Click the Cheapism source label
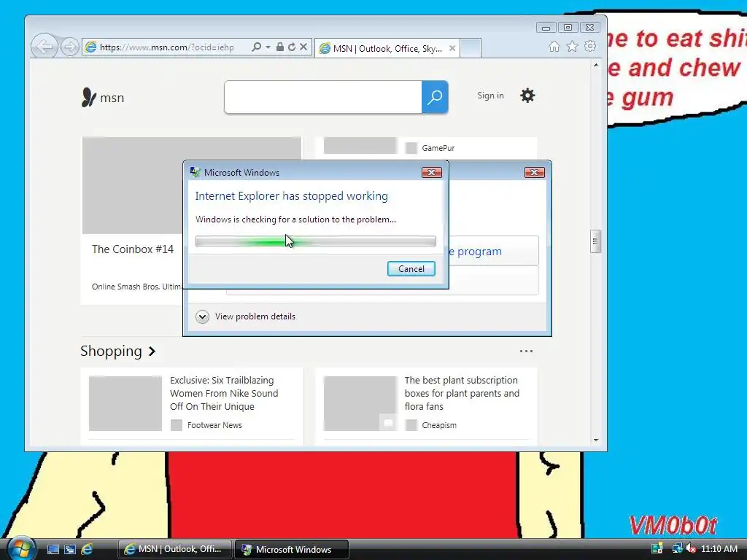The height and width of the screenshot is (560, 747). [x=439, y=425]
